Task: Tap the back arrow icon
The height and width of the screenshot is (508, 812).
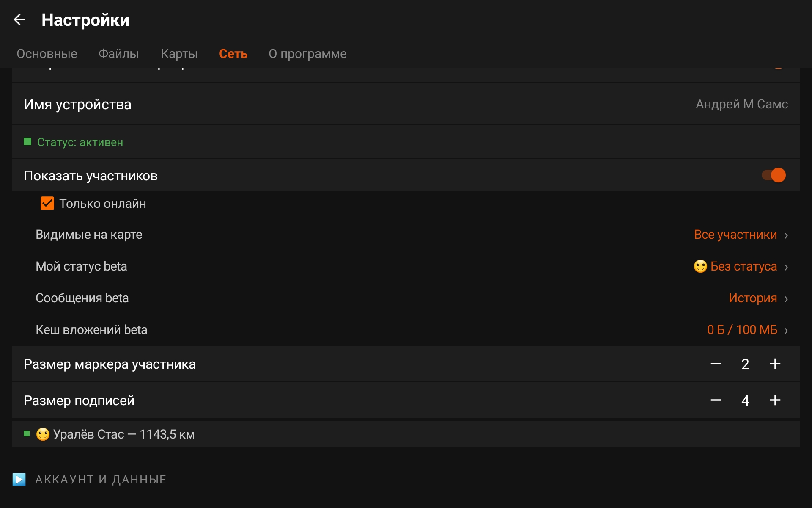Action: click(x=19, y=19)
